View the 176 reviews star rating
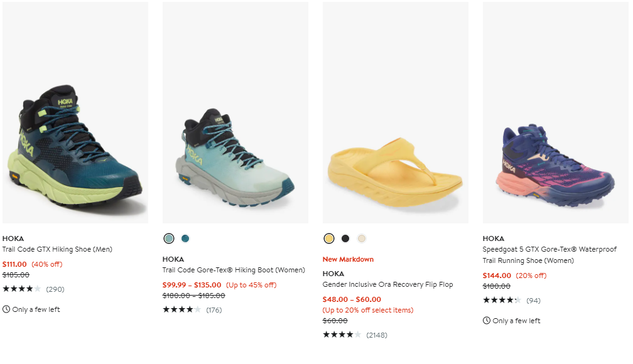 point(182,309)
